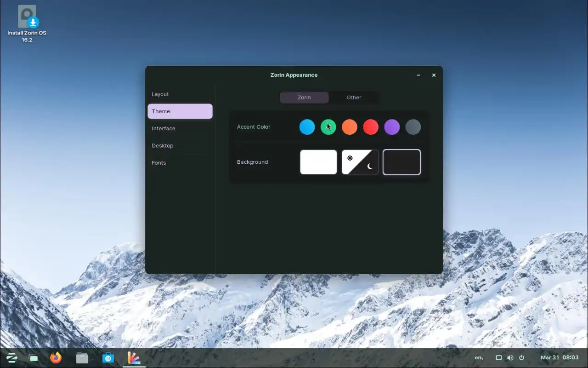This screenshot has height=368, width=588.
Task: Switch to the Fonts sidebar section
Action: (180, 163)
